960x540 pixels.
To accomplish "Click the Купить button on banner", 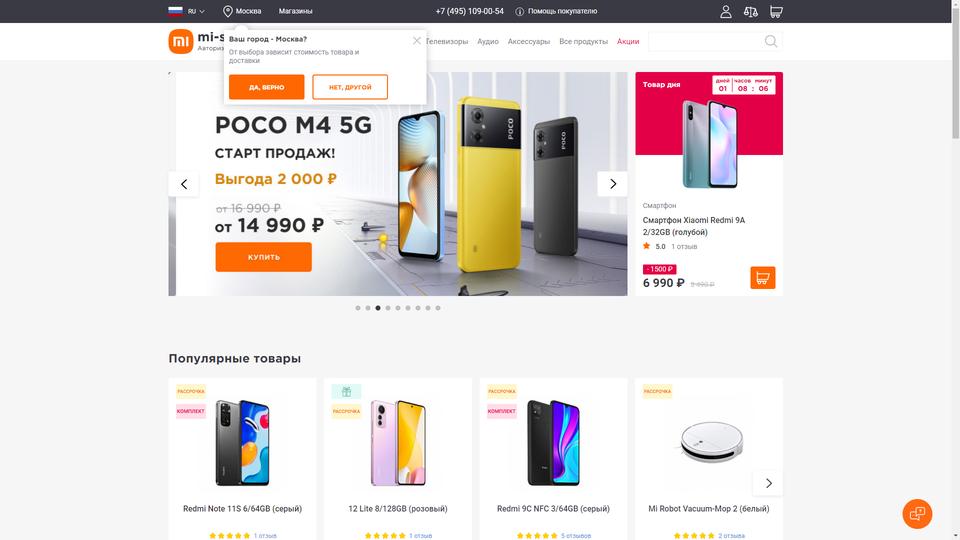I will (263, 257).
